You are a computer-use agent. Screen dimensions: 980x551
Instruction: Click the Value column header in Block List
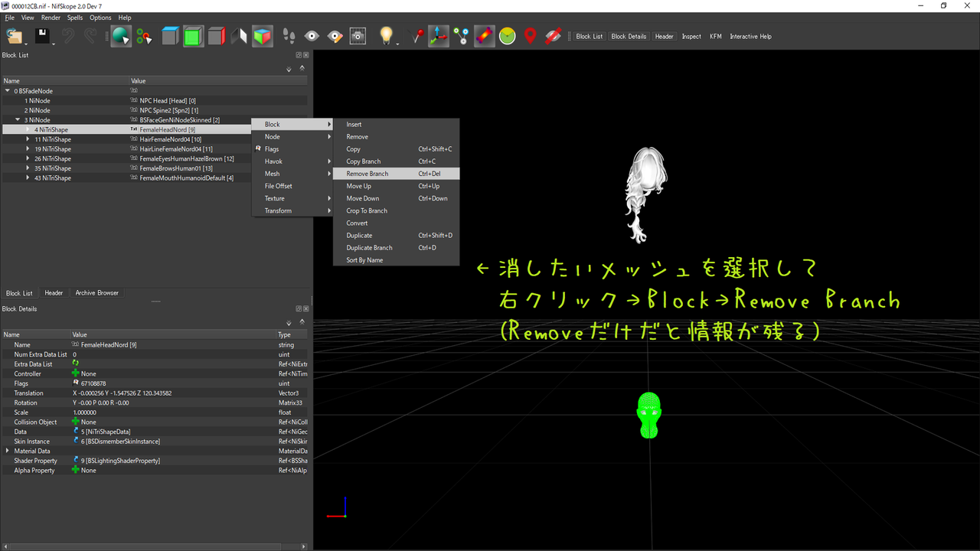218,81
